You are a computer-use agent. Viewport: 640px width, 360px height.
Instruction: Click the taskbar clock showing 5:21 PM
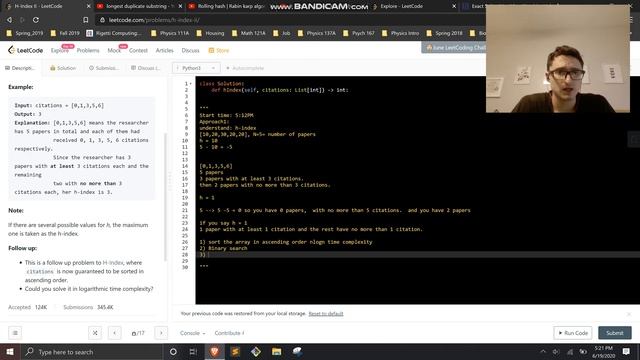point(603,351)
